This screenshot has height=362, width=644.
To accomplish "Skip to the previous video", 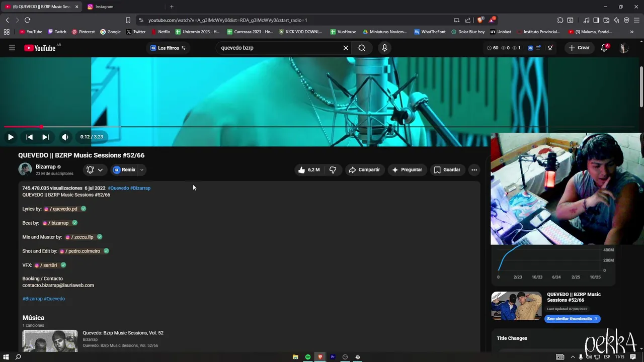I will [29, 137].
